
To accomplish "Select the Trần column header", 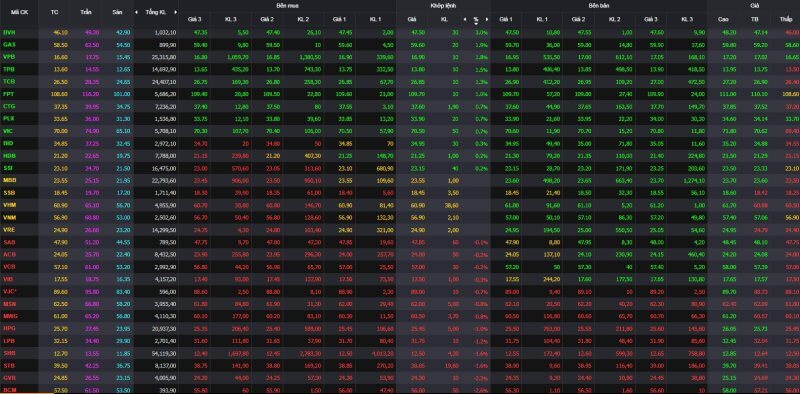I will 85,12.
